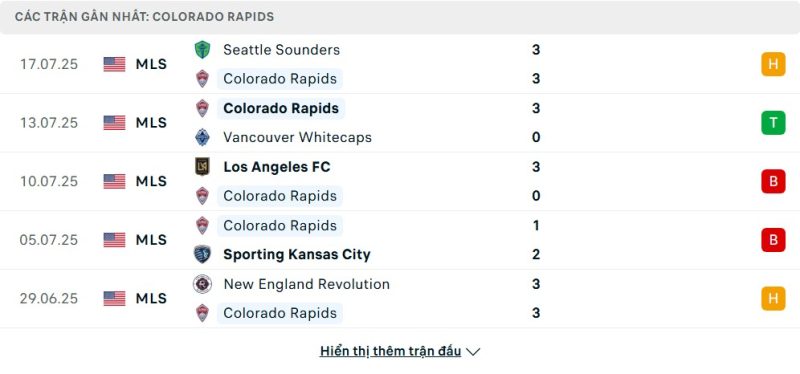Screen dimensions: 800x374
Task: Select the Los Angeles FC team name
Action: pyautogui.click(x=277, y=167)
